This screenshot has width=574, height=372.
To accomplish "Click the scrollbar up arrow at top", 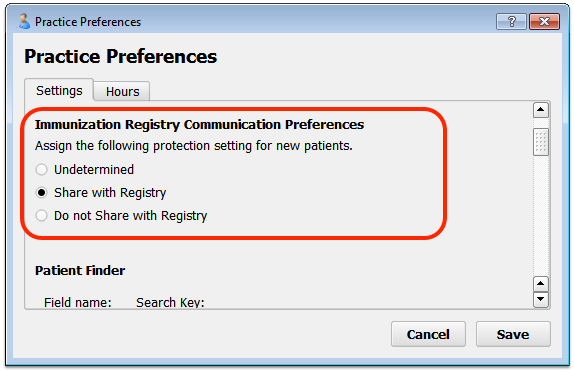I will pyautogui.click(x=541, y=110).
